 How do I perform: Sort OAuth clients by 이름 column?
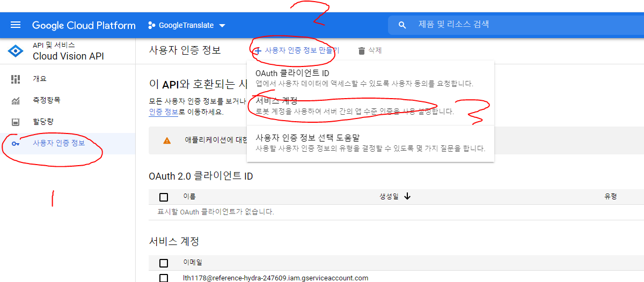[x=189, y=197]
